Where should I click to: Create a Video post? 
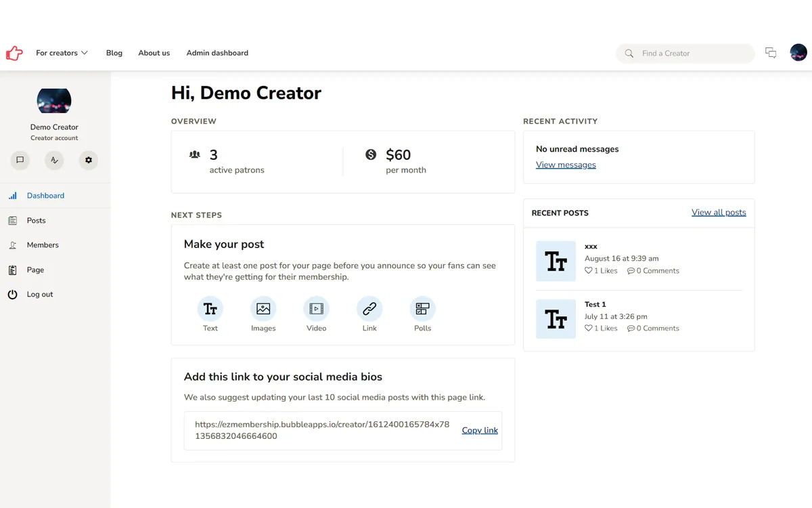pyautogui.click(x=316, y=309)
